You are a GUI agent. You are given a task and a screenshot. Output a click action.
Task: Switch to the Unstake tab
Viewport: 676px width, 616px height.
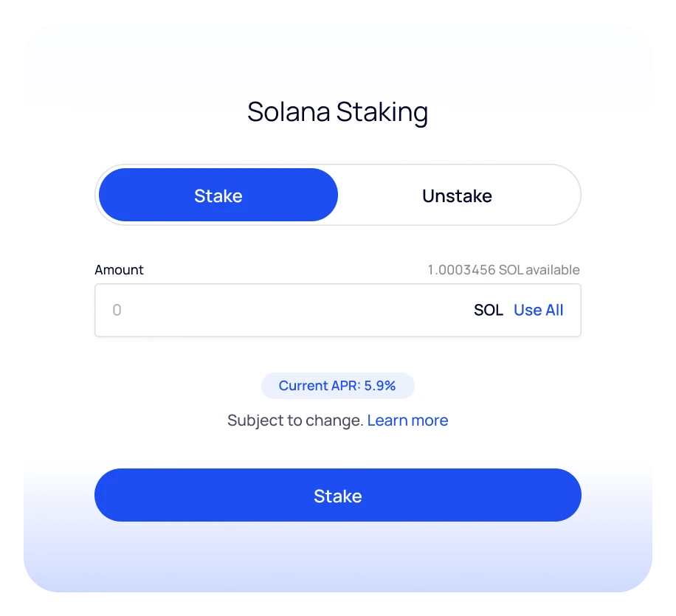457,195
